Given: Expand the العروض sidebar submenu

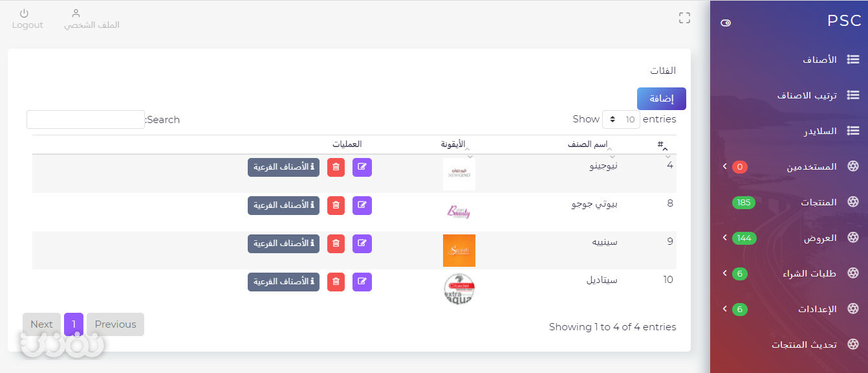Looking at the screenshot, I should (725, 238).
